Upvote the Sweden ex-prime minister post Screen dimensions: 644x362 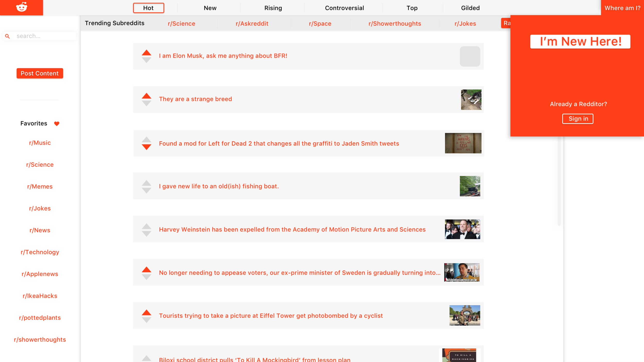click(x=146, y=270)
